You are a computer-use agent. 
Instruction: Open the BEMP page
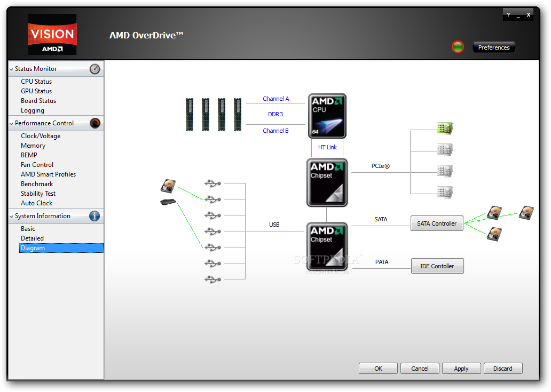(x=29, y=155)
